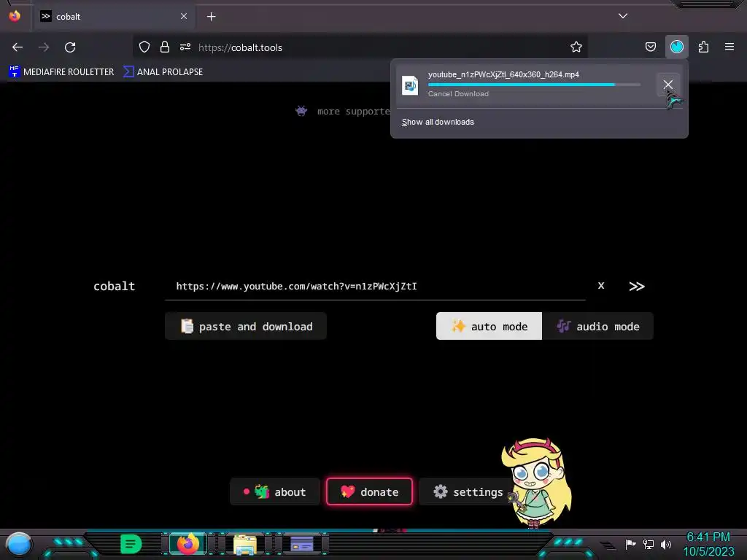
Task: Click the YouTube URL input field
Action: 375,286
